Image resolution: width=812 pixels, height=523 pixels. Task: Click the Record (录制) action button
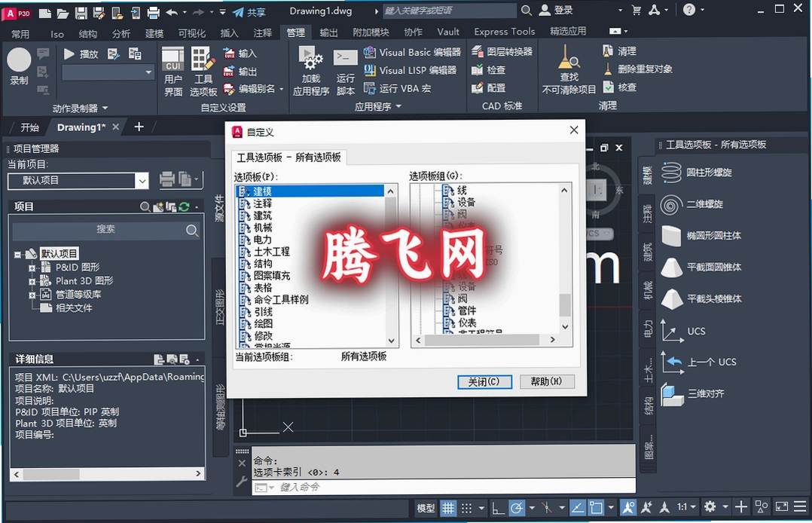click(19, 66)
